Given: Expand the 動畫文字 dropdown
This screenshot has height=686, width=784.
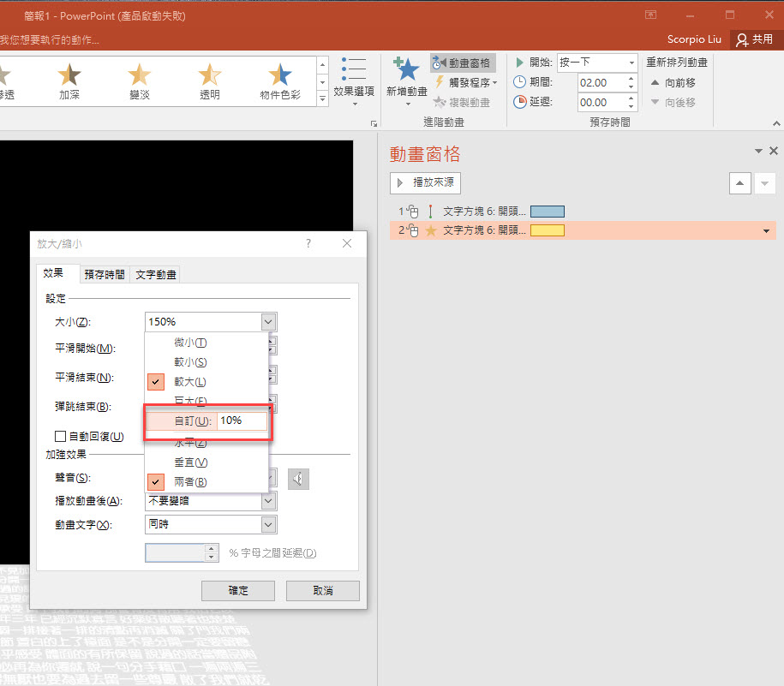Looking at the screenshot, I should click(268, 524).
